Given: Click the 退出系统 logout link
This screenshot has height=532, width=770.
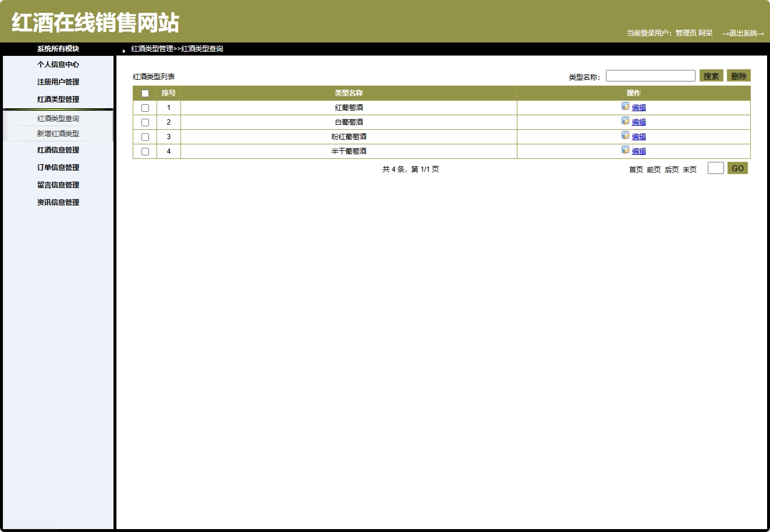Looking at the screenshot, I should [x=743, y=34].
